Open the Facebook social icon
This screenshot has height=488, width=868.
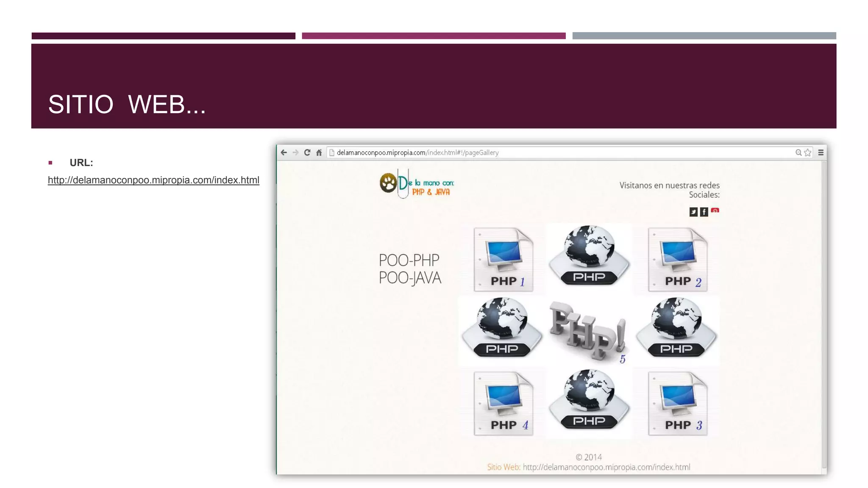pyautogui.click(x=704, y=212)
